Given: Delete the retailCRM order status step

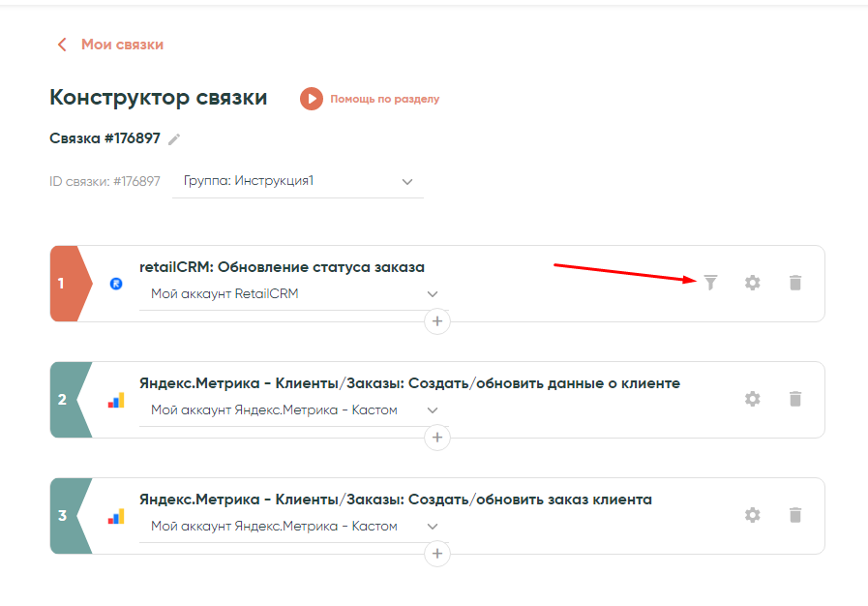Looking at the screenshot, I should tap(794, 283).
